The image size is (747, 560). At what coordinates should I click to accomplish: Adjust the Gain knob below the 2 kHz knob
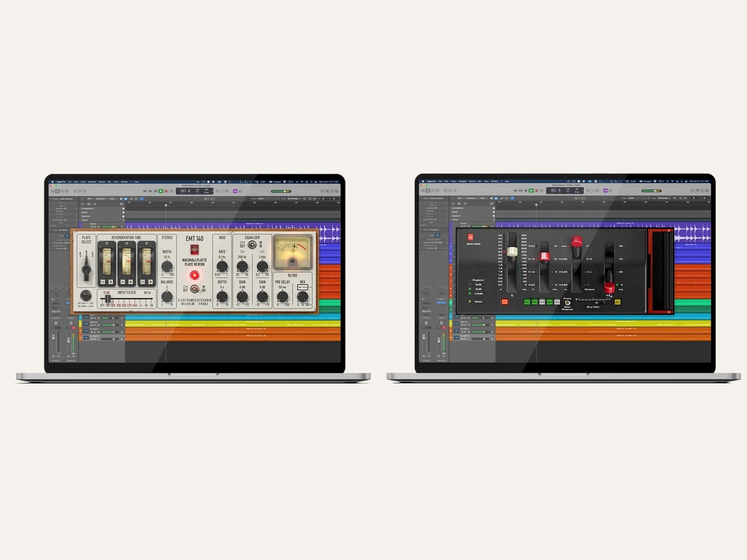coord(262,297)
